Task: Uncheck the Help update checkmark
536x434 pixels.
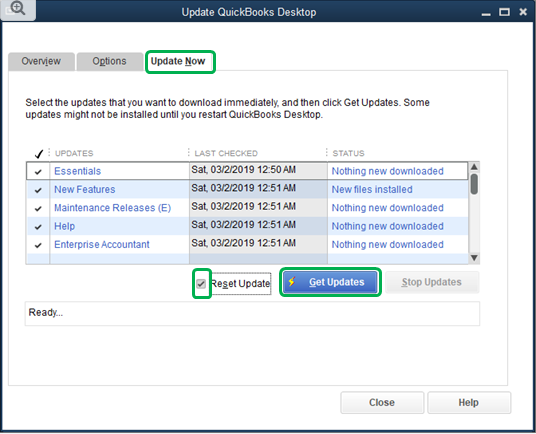Action: click(38, 227)
